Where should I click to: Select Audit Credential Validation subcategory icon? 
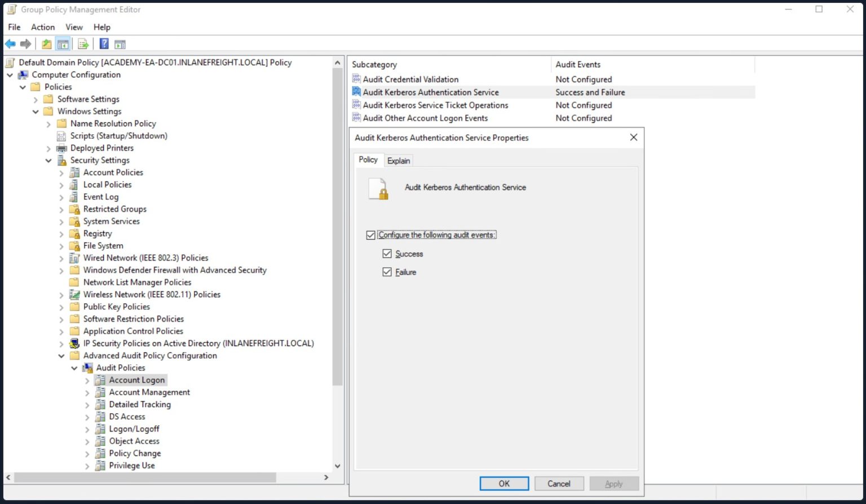[x=356, y=79]
